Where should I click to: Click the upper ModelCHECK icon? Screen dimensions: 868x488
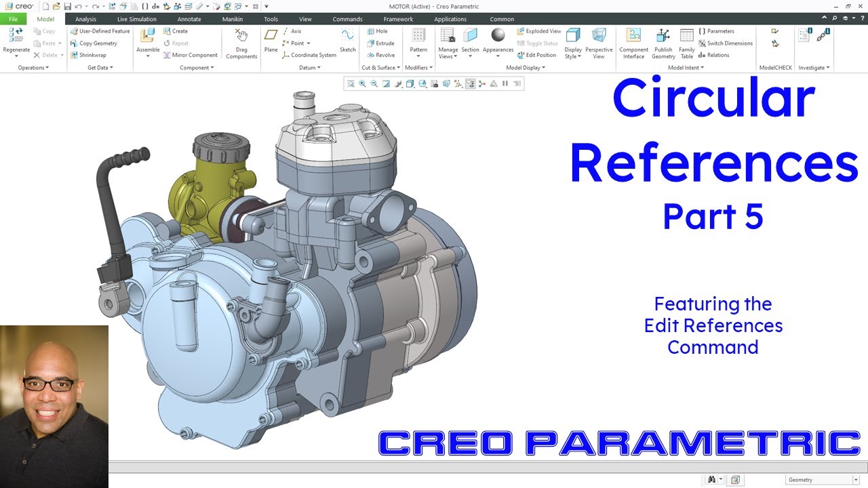tap(774, 31)
